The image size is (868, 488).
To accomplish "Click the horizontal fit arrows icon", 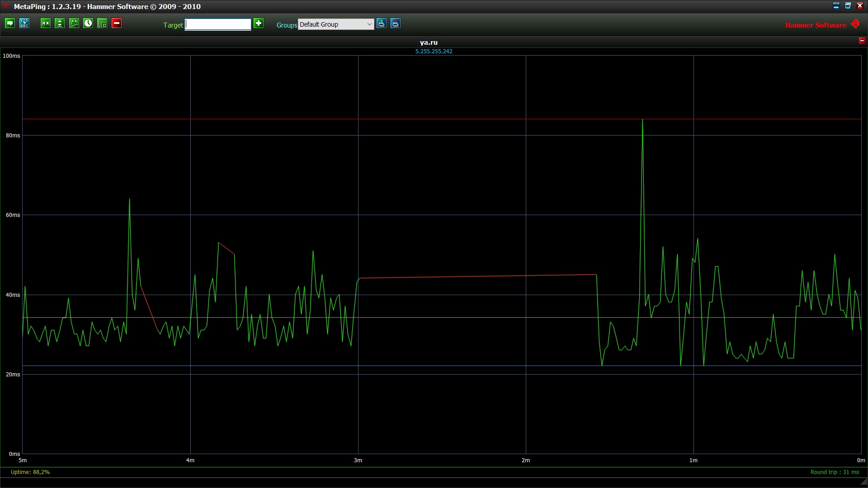I will coord(46,23).
